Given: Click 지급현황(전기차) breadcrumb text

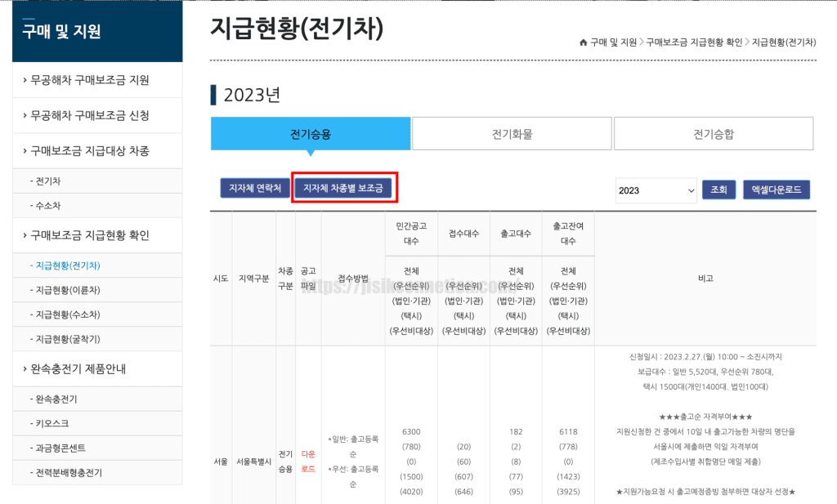Looking at the screenshot, I should click(x=784, y=42).
